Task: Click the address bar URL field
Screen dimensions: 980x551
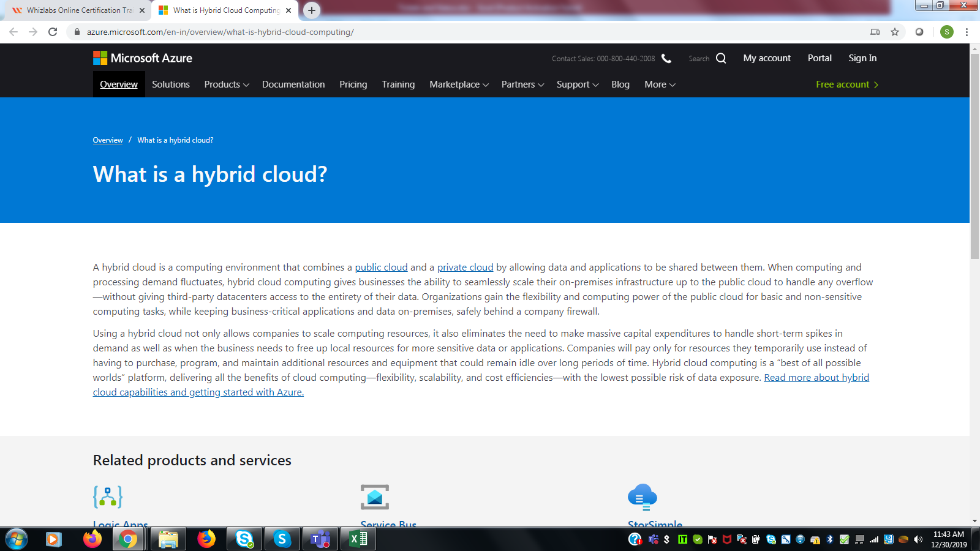Action: (466, 32)
